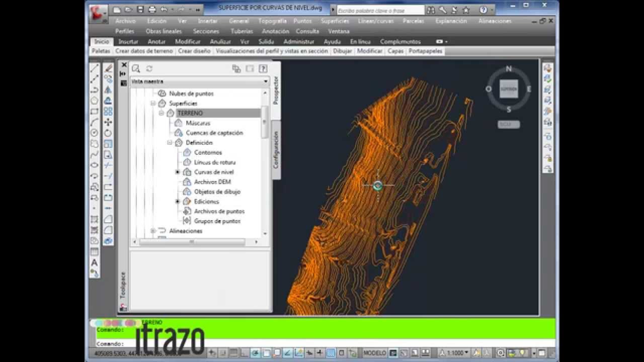Switch to the Configuración toolspace tab
This screenshot has width=644, height=362.
pos(276,150)
